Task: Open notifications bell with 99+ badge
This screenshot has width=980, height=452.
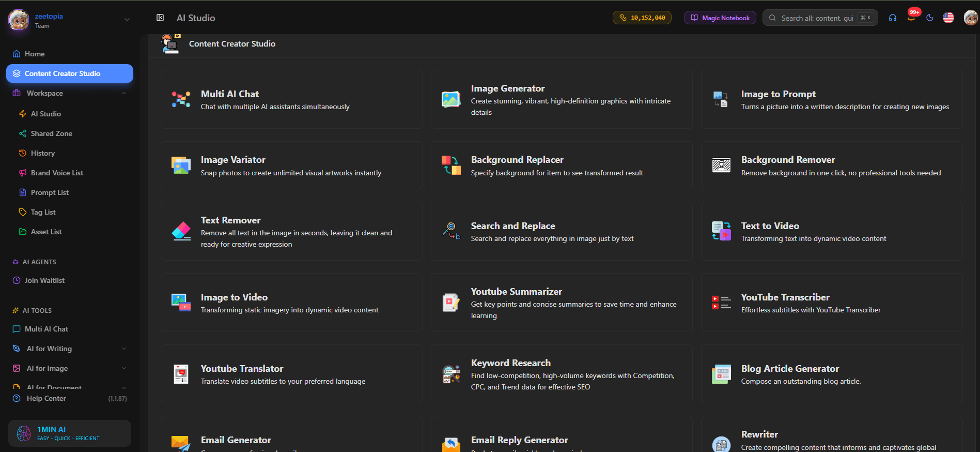Action: pyautogui.click(x=912, y=17)
